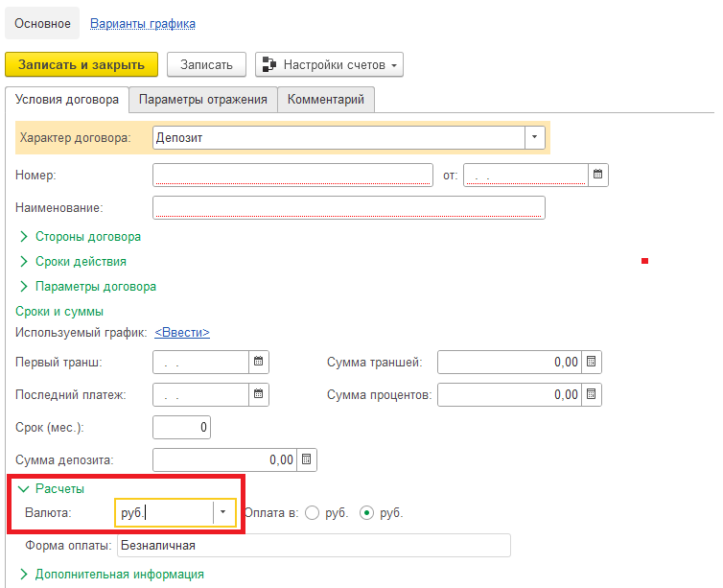Open calendar for Последний платеж date
This screenshot has width=723, height=588.
pos(259,395)
